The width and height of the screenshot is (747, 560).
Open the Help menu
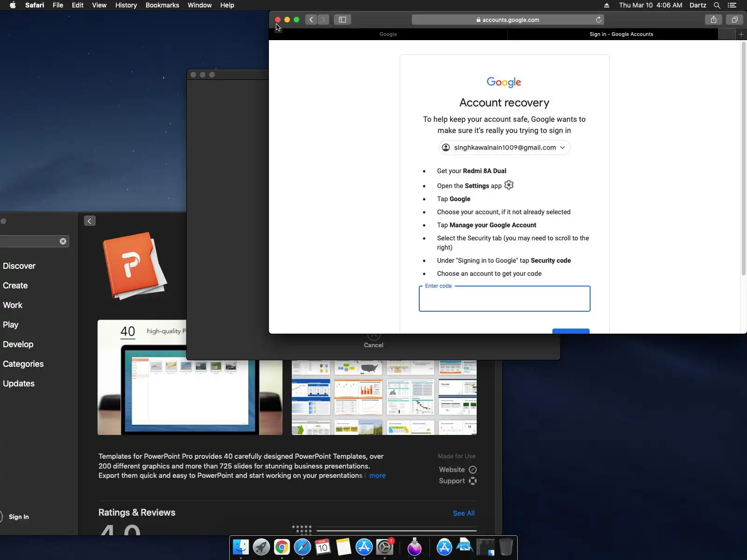point(227,5)
